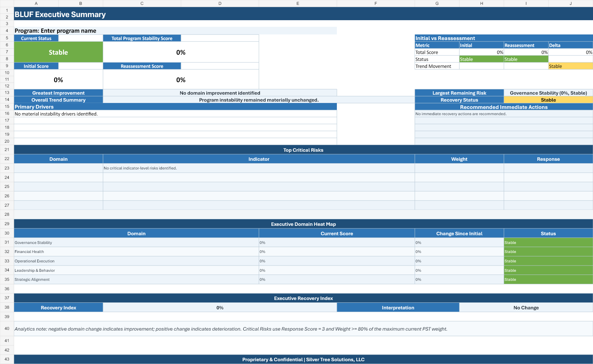Select the Current Status header cell
Viewport: 593px width, 364px height.
(36, 38)
